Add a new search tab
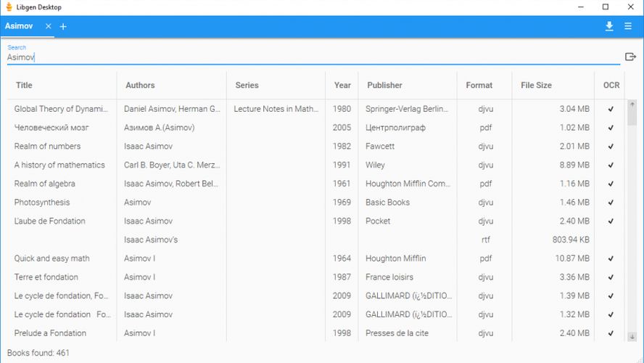This screenshot has width=644, height=363. point(63,27)
